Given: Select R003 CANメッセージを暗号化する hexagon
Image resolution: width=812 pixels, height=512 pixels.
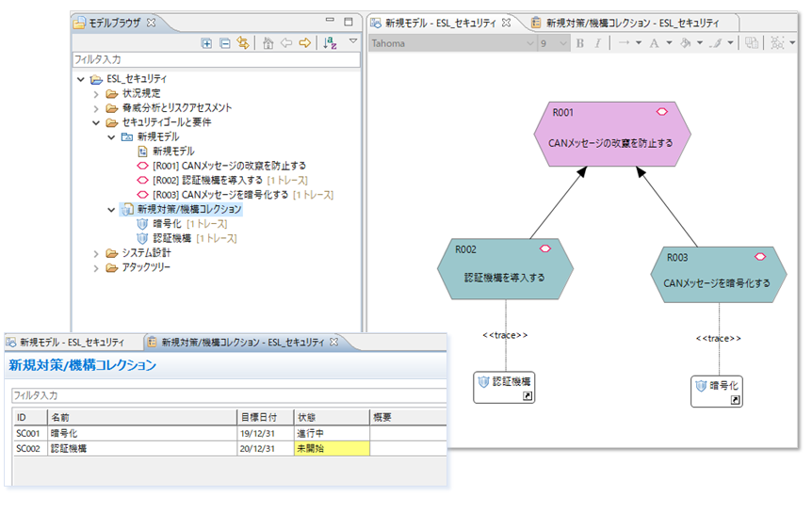Looking at the screenshot, I should [x=718, y=275].
